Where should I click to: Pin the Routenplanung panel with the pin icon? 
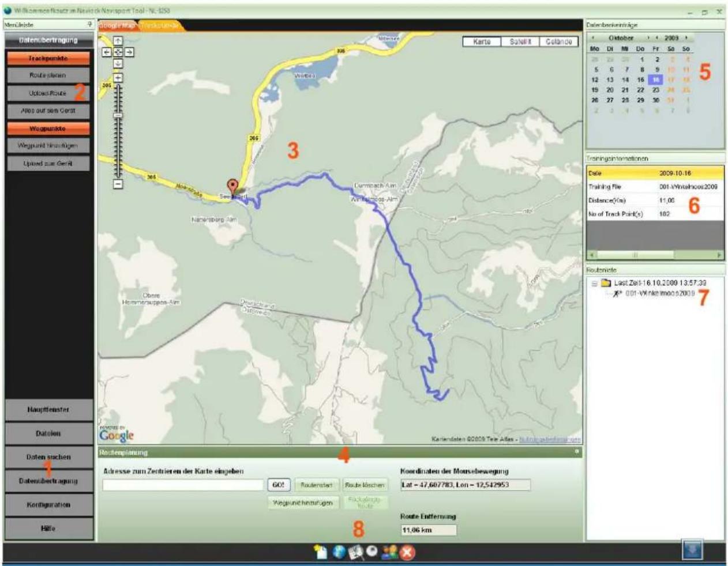[576, 452]
